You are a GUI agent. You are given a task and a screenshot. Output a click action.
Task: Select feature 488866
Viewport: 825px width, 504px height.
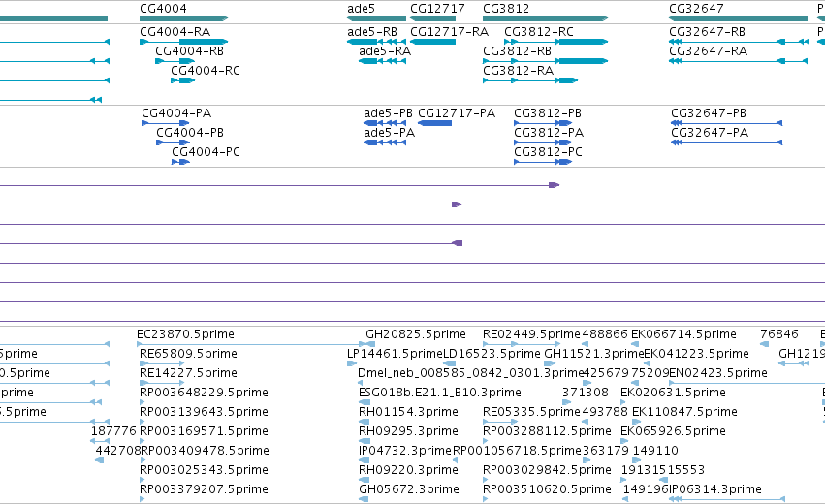point(605,334)
